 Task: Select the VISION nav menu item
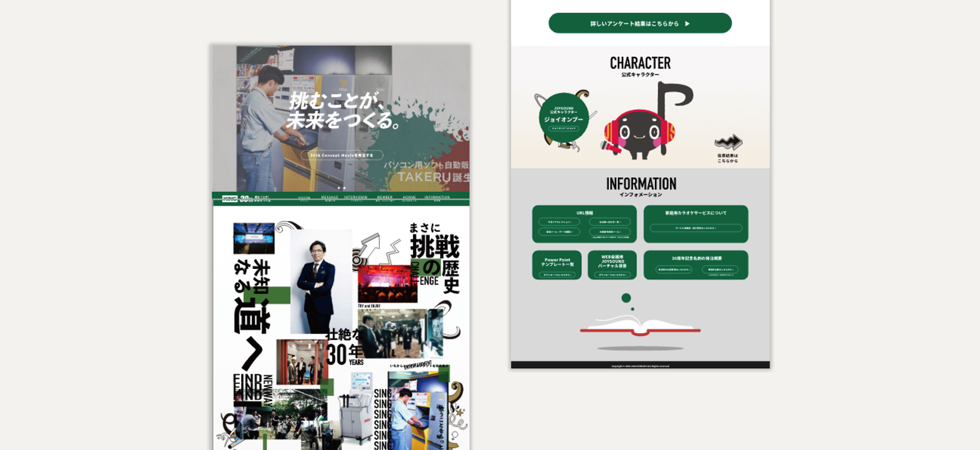pos(304,198)
